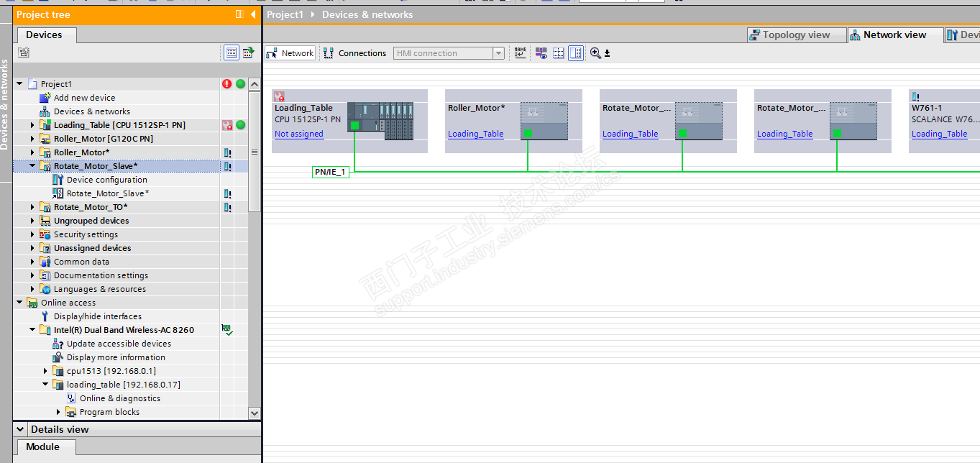Select Intel(R) Dual Band Wireless-AC 8260
Screen dimensions: 980x463
click(124, 330)
